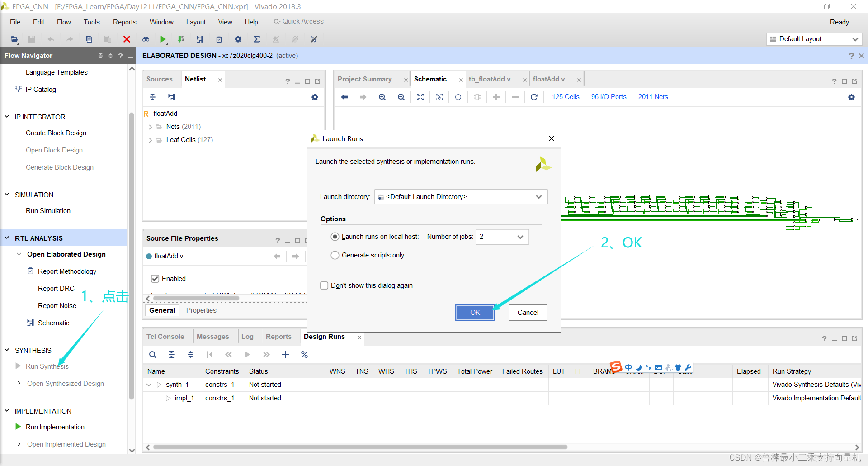Screen dimensions: 868x466
Task: Click the Regenerate schematic refresh icon
Action: [x=534, y=97]
